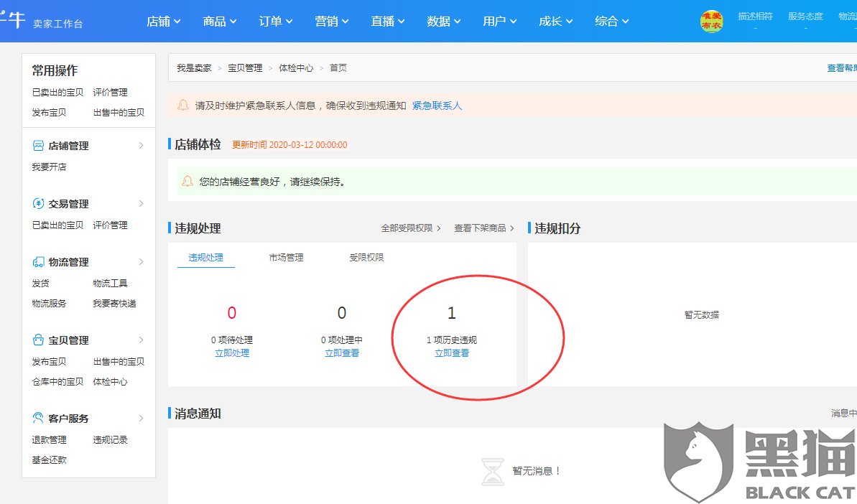
Task: Open 评价管理 under 交易管理
Action: click(110, 225)
